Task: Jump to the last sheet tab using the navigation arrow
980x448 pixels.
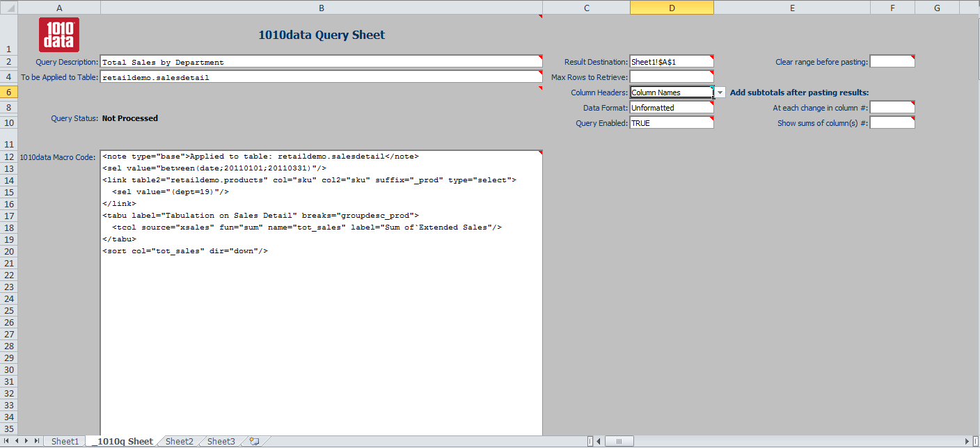Action: (x=37, y=441)
